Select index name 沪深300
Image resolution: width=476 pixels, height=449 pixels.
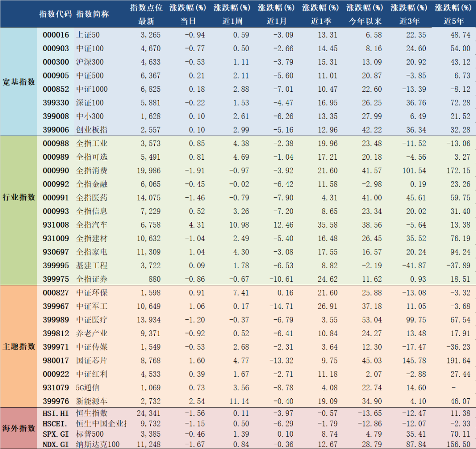(x=90, y=62)
